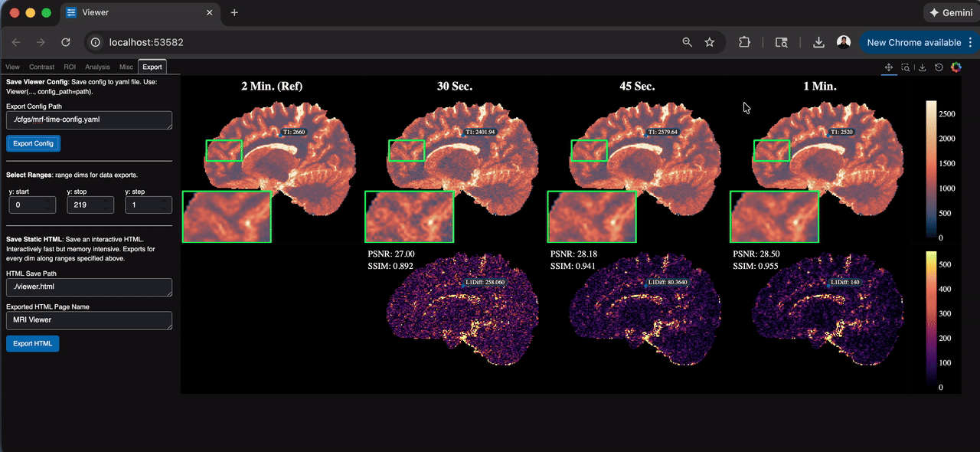Screen dimensions: 980x452
Task: Click the y: step number field
Action: (149, 205)
